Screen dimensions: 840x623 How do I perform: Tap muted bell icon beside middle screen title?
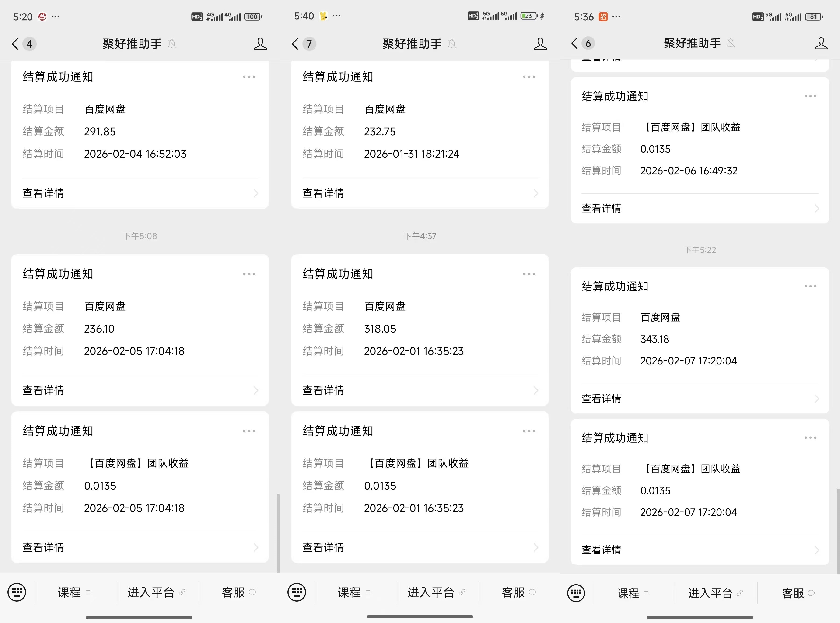[x=452, y=44]
